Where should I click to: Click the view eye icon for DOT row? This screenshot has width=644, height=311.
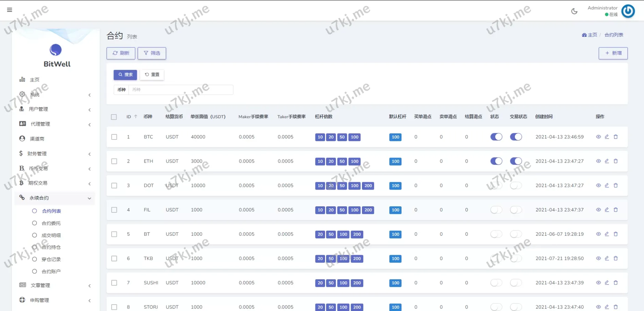[x=598, y=186]
